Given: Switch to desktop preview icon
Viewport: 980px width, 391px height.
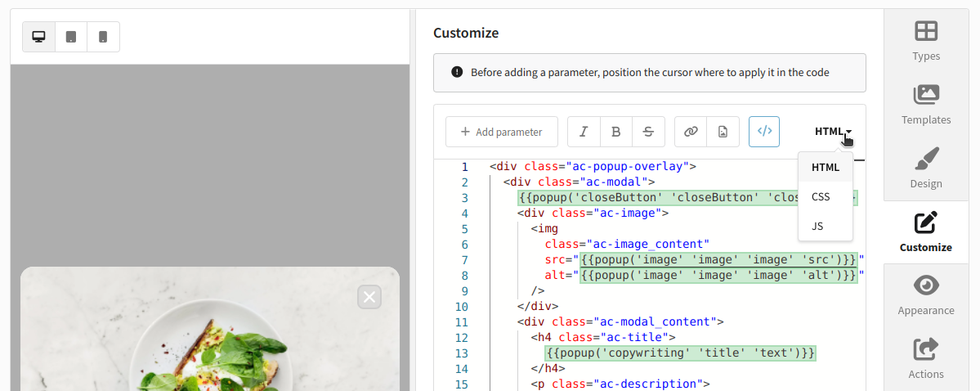Looking at the screenshot, I should 38,37.
